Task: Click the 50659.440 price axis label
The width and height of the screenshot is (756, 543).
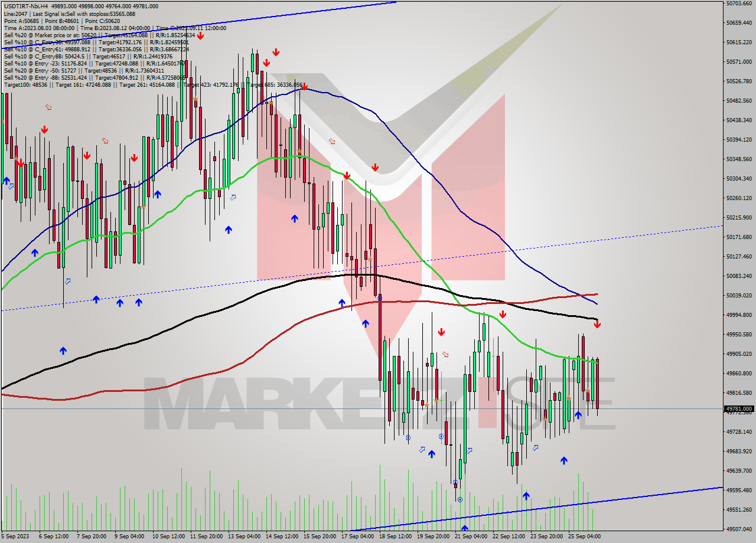Action: click(739, 22)
